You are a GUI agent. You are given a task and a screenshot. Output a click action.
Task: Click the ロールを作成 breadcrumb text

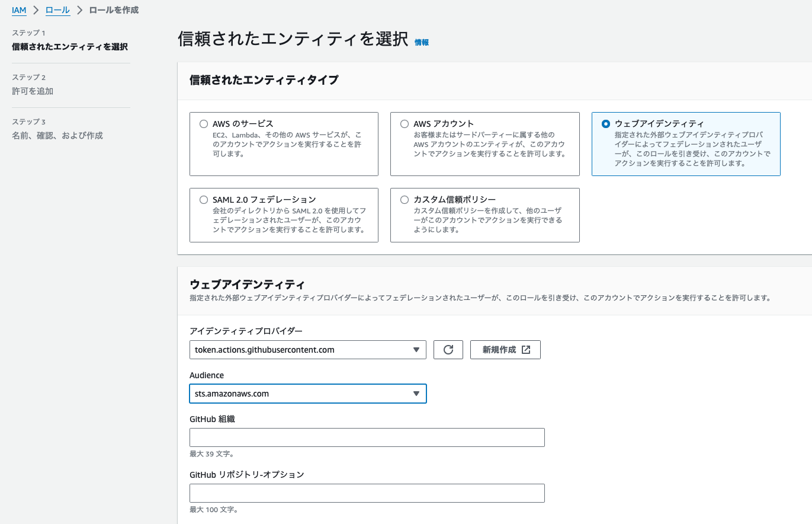point(114,10)
